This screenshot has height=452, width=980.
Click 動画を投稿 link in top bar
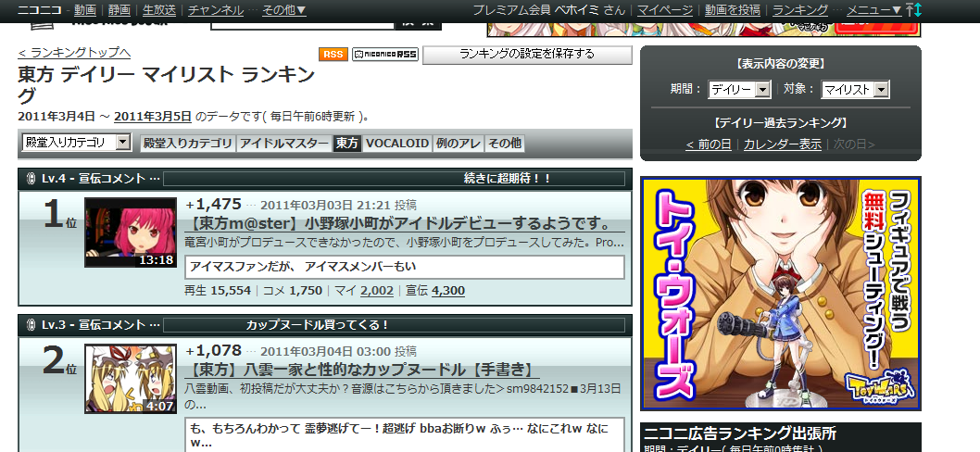tap(733, 10)
